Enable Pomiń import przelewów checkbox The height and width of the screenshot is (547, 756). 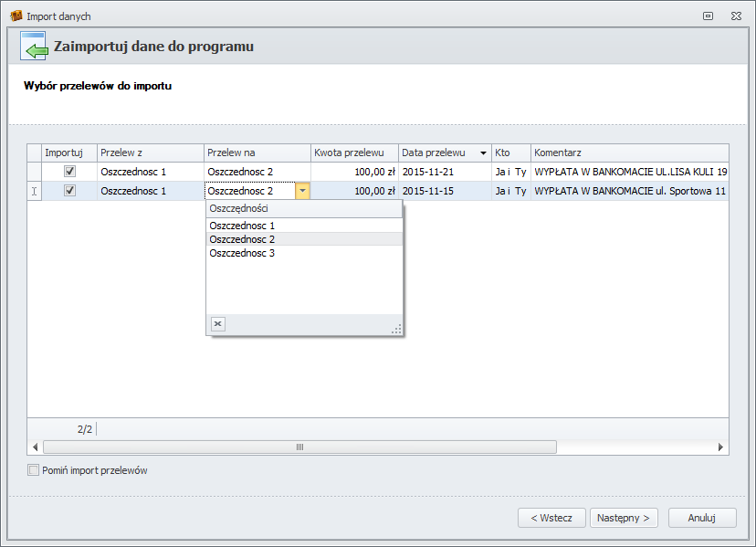coord(34,470)
